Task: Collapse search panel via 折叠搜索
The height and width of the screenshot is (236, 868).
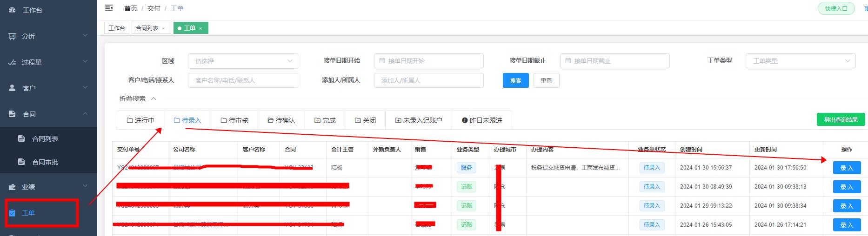Action: [138, 98]
